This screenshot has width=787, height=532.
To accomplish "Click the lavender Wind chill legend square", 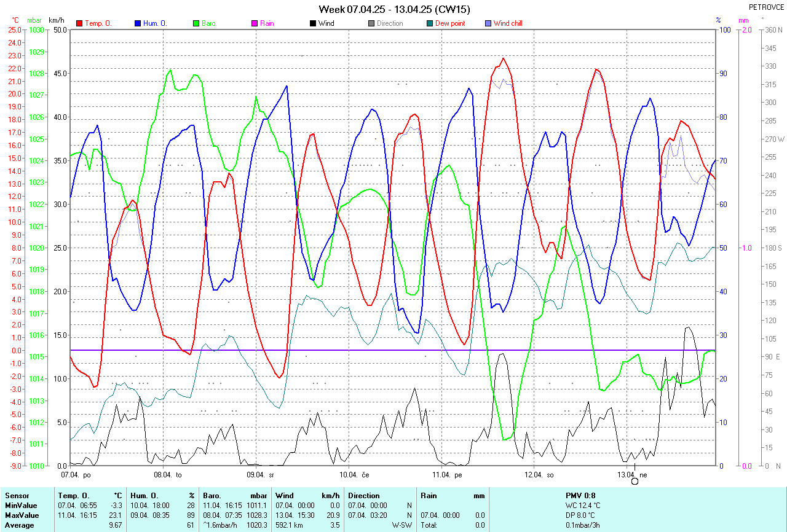I will pos(488,23).
